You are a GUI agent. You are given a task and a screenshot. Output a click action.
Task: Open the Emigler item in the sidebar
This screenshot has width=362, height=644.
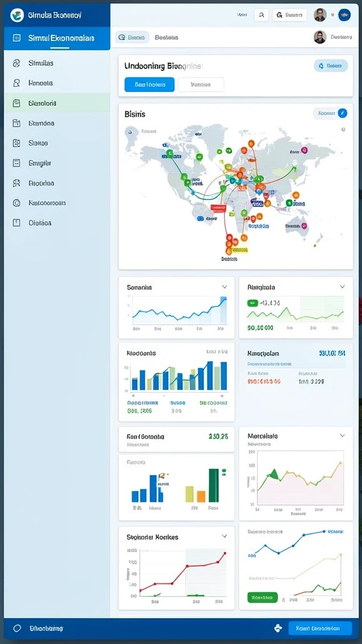tap(57, 163)
